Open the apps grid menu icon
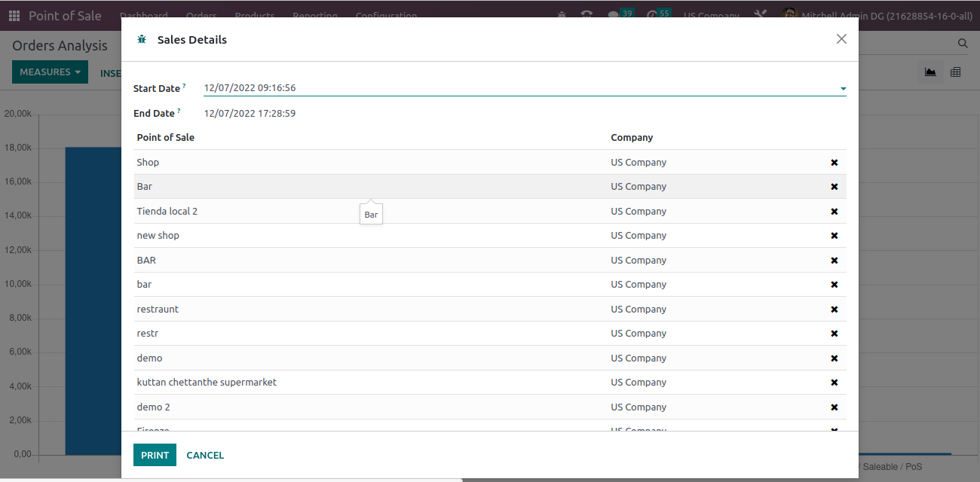Screen dimensions: 980x482 (x=14, y=16)
